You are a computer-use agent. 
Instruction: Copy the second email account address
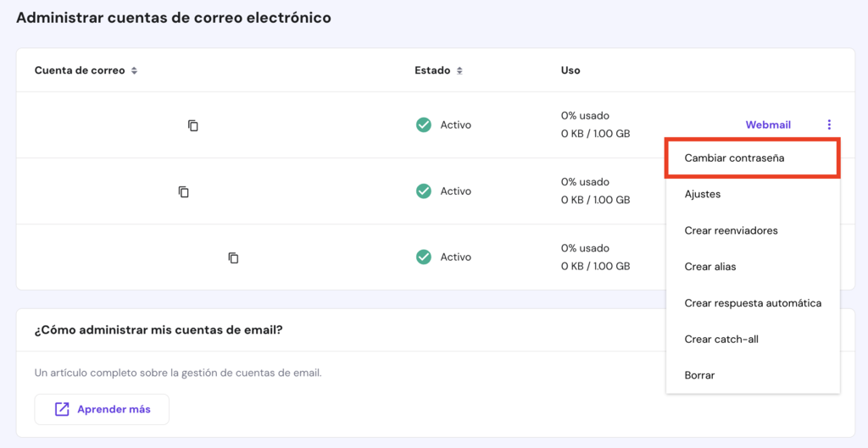[183, 191]
